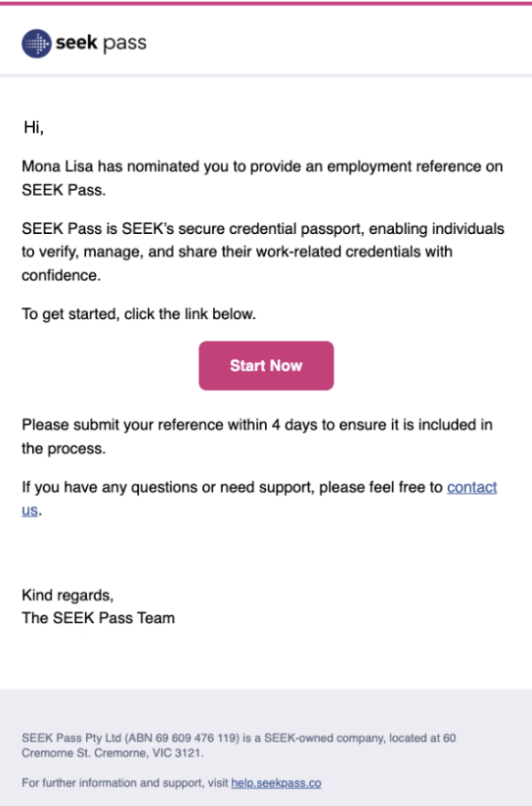Image resolution: width=532 pixels, height=806 pixels.
Task: Click the "Hi," greeting text
Action: click(34, 127)
